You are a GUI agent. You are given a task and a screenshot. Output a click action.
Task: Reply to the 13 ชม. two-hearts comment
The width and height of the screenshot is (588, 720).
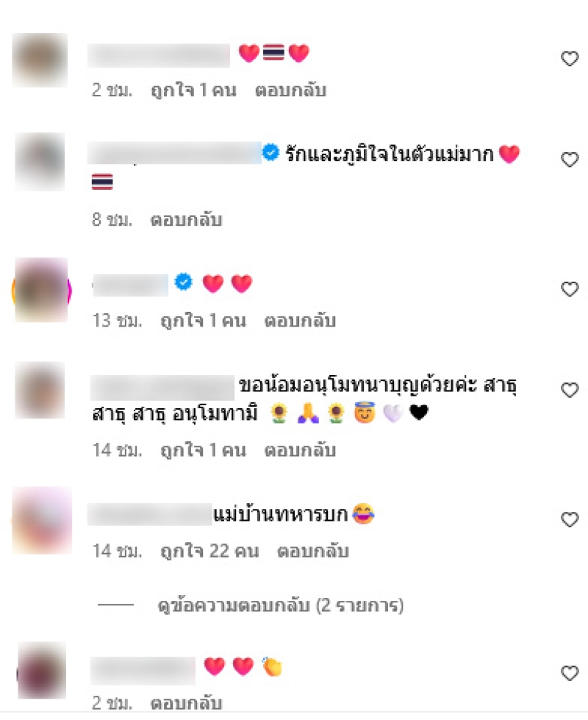[300, 321]
